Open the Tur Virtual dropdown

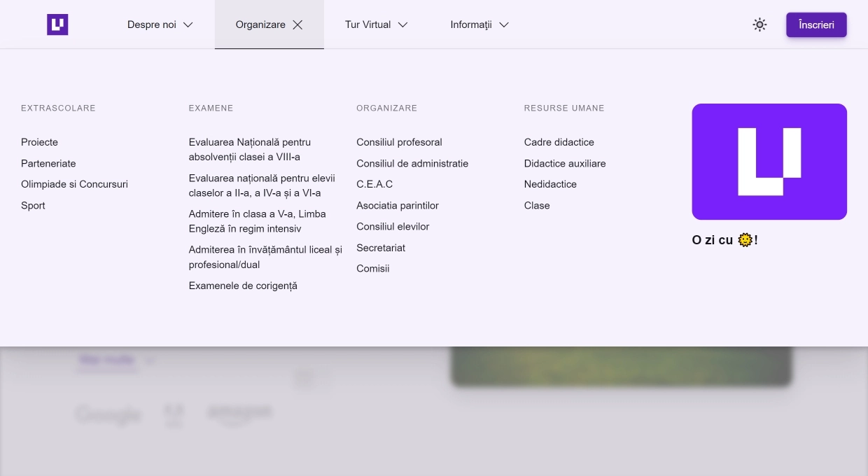[376, 24]
